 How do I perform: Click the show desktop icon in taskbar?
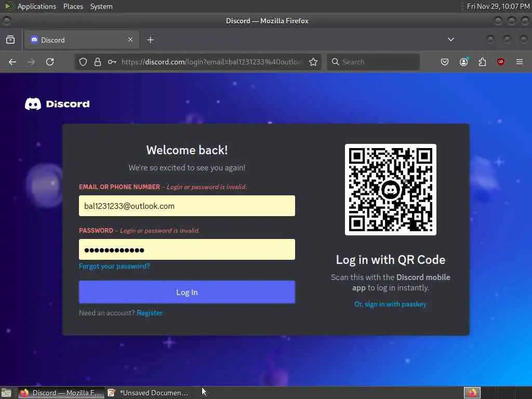coord(6,393)
